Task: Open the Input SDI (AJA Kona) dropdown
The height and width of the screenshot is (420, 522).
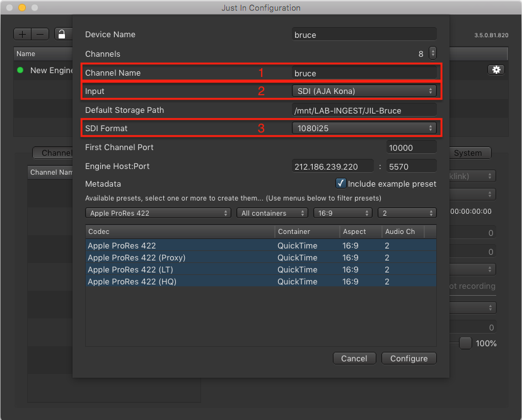Action: tap(364, 91)
